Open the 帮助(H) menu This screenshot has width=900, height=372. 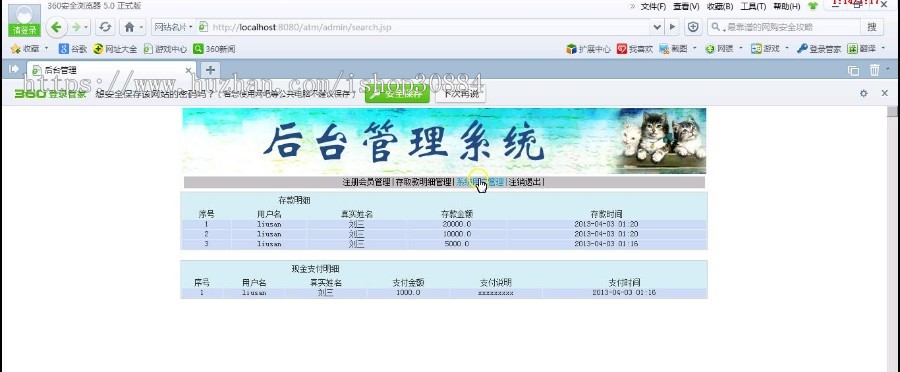786,6
